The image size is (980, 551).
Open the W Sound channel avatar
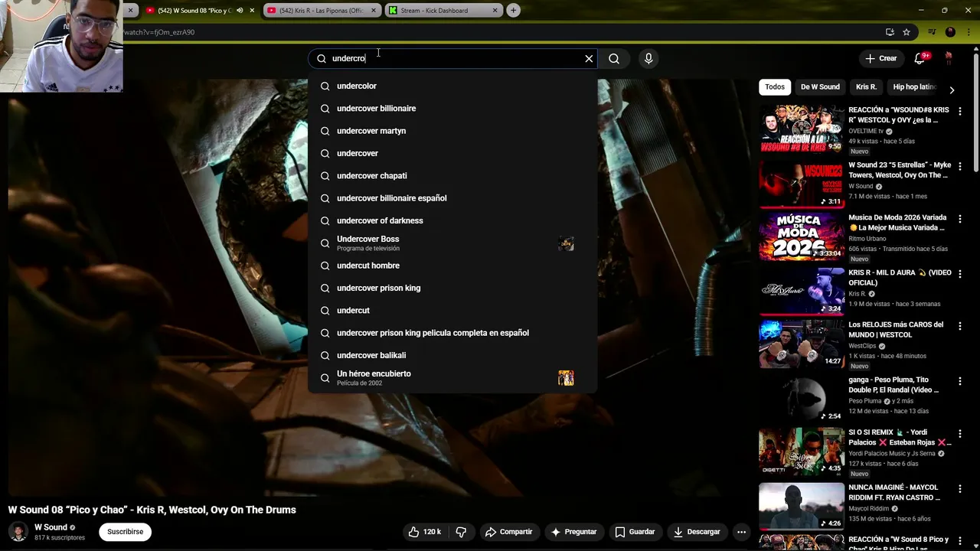(18, 531)
